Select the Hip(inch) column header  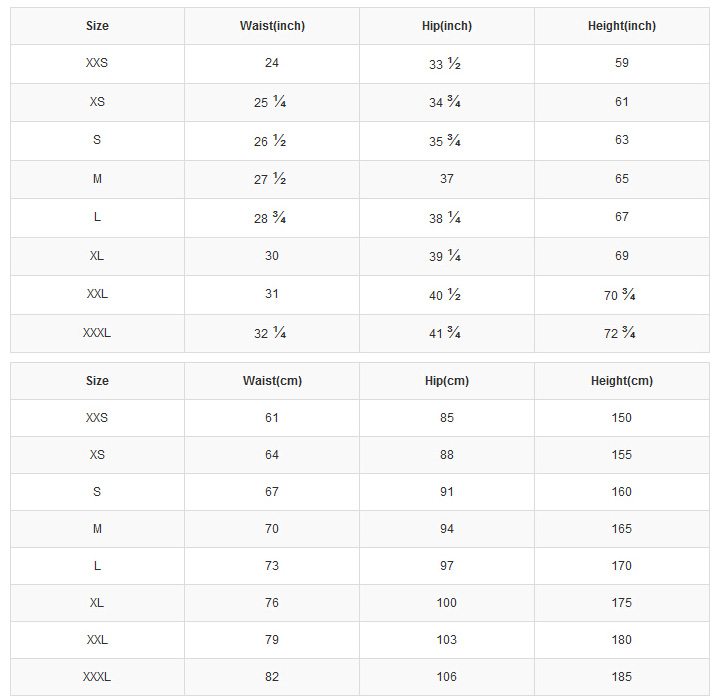coord(446,26)
